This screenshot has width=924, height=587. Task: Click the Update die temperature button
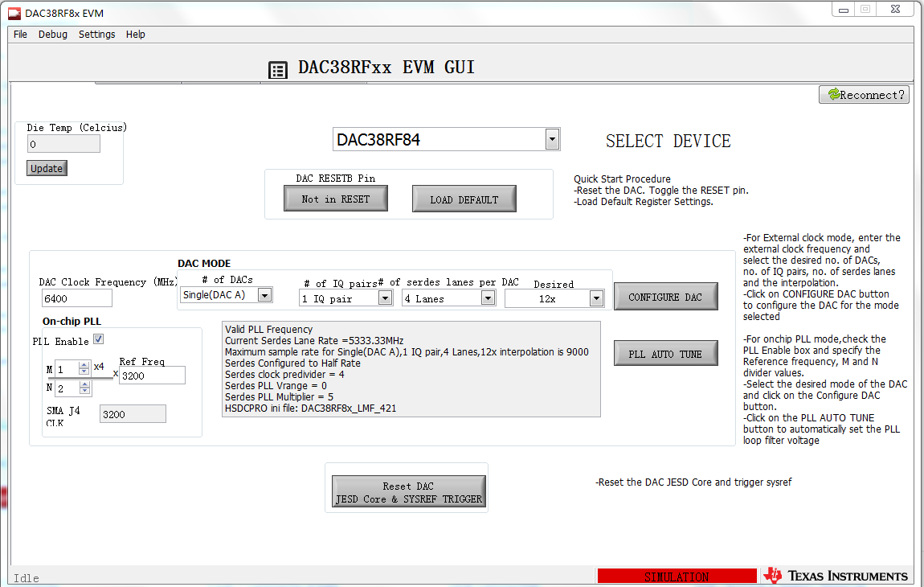tap(47, 168)
